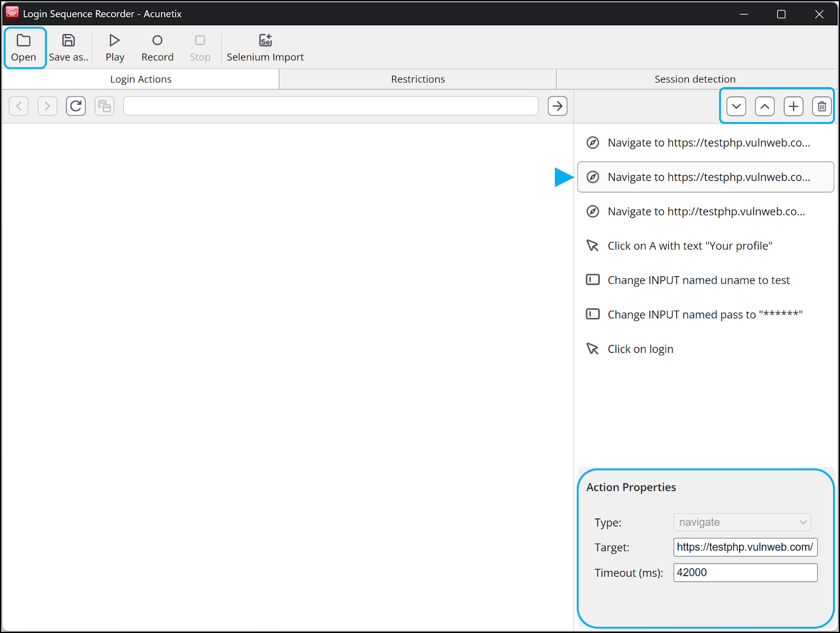Click the go arrow next to the URL bar
840x633 pixels.
click(x=558, y=106)
